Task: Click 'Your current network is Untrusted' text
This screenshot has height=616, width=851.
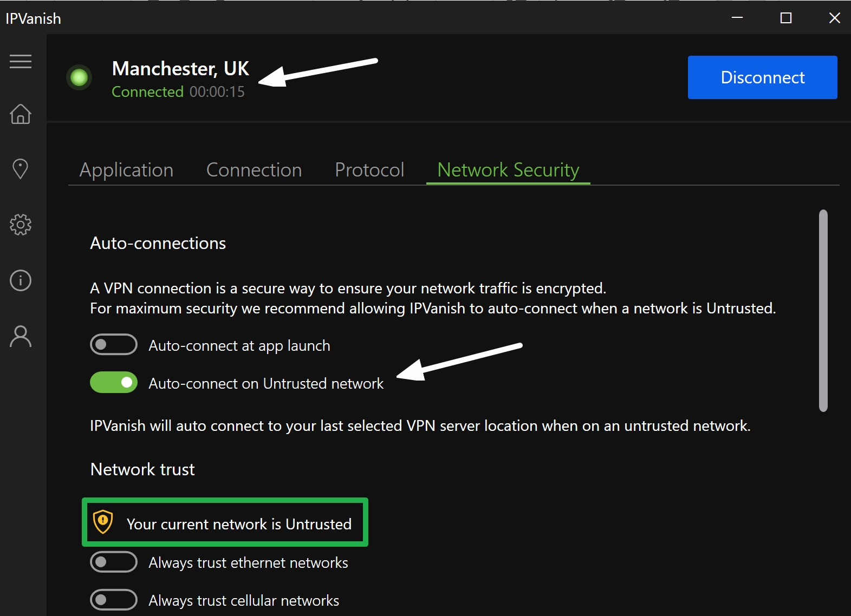Action: click(239, 524)
